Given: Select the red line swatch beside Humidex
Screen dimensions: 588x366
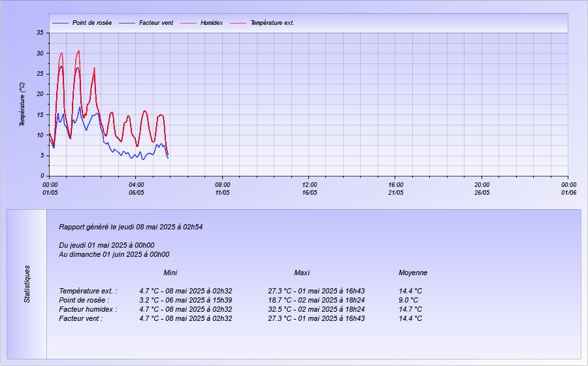Looking at the screenshot, I should [x=188, y=23].
